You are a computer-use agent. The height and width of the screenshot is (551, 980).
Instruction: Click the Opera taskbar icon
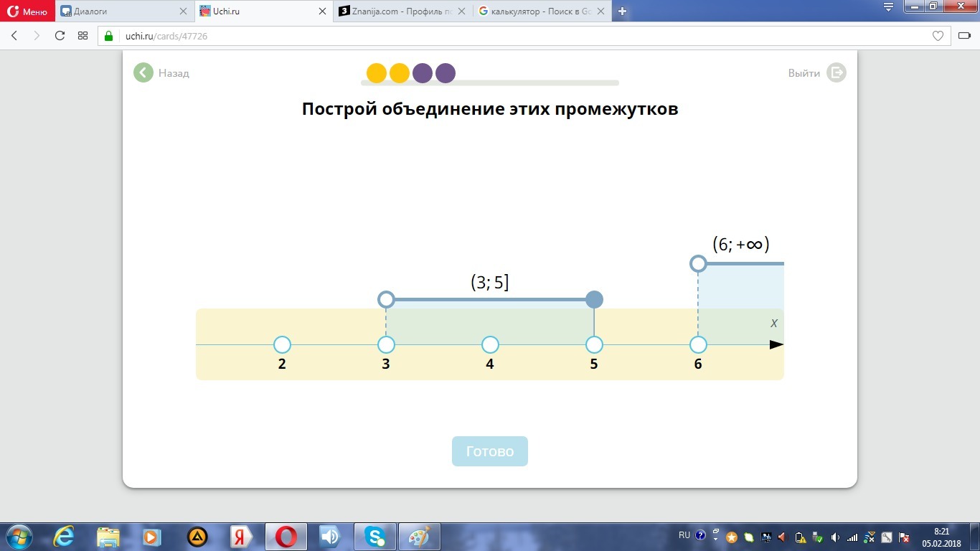(286, 537)
